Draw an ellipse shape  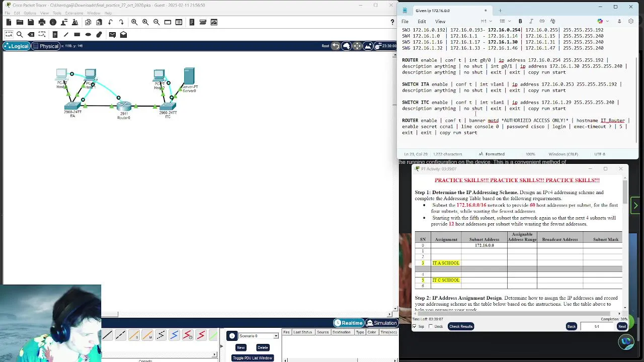(x=88, y=35)
